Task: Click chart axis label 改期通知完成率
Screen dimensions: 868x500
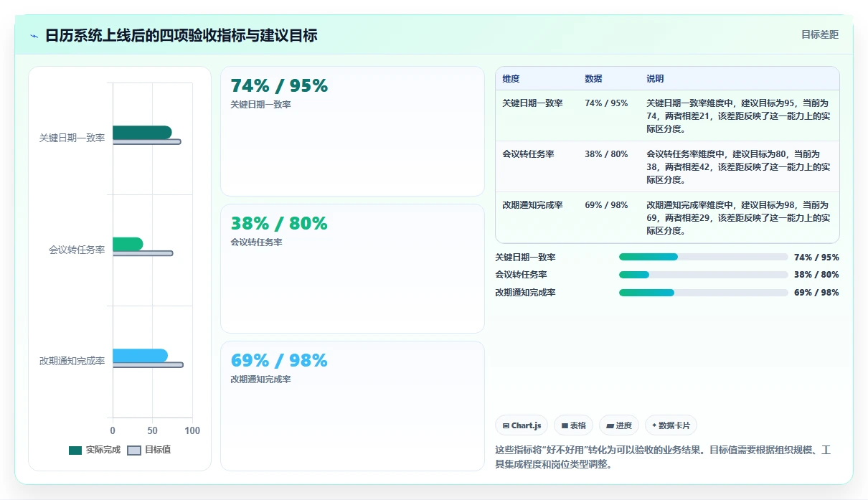Action: coord(72,361)
